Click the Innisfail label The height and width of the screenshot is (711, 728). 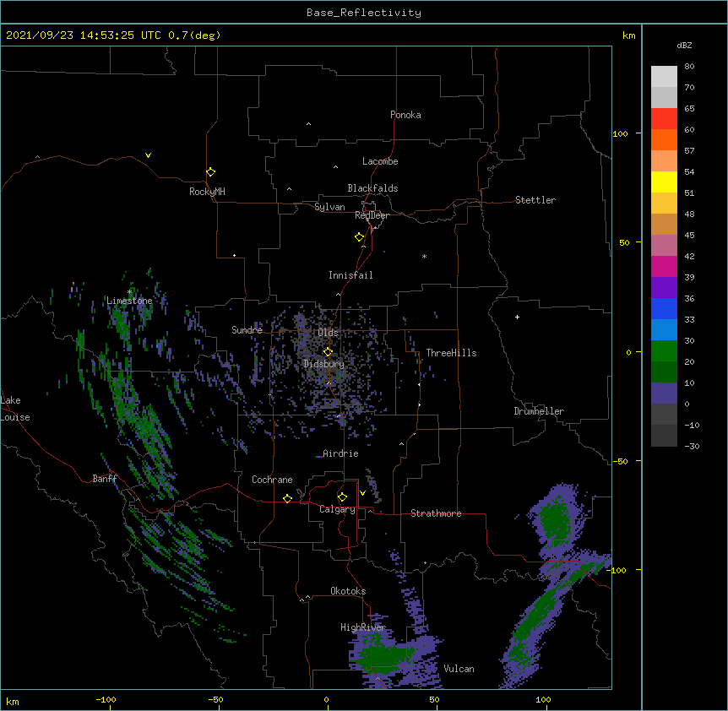[x=350, y=275]
